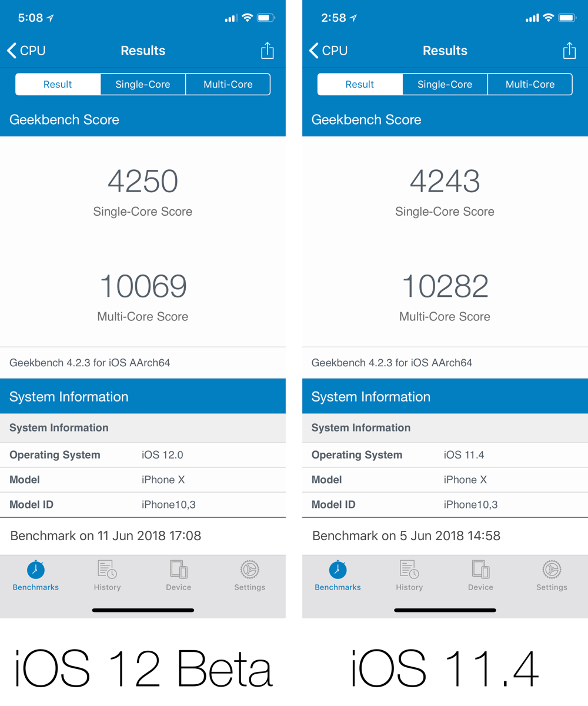Image resolution: width=588 pixels, height=706 pixels.
Task: Tap Model ID iPhone10,3 value on iOS 11.4 screen
Action: [471, 505]
